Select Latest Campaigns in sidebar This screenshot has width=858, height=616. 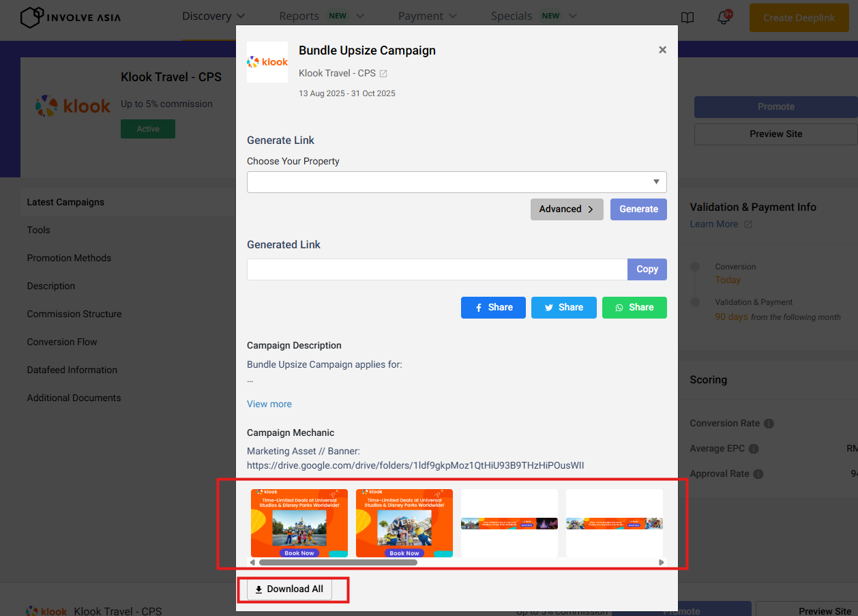point(65,203)
